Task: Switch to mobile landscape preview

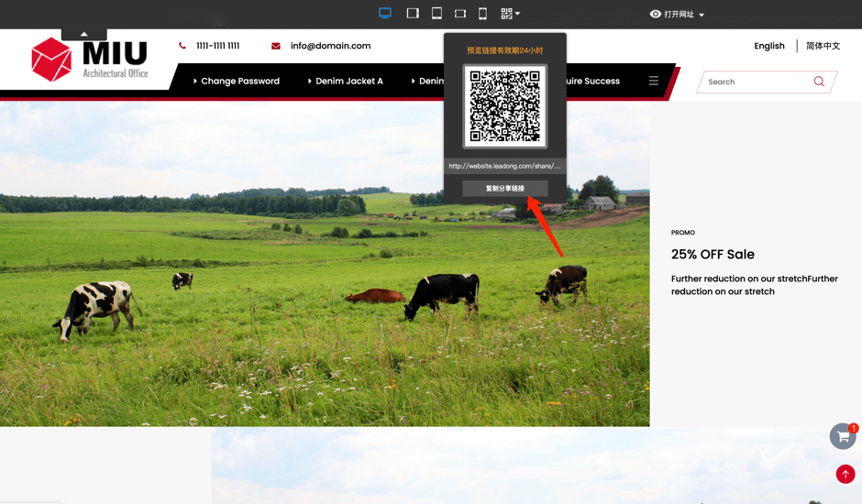Action: click(460, 14)
